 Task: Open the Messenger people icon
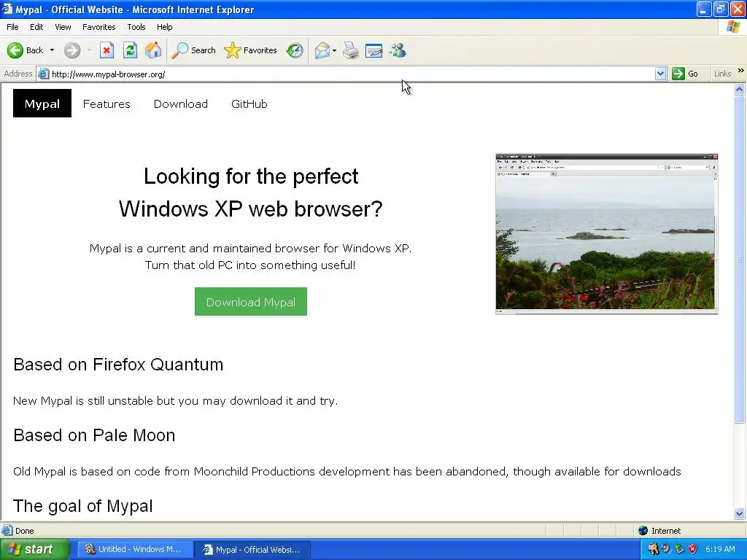coord(398,50)
